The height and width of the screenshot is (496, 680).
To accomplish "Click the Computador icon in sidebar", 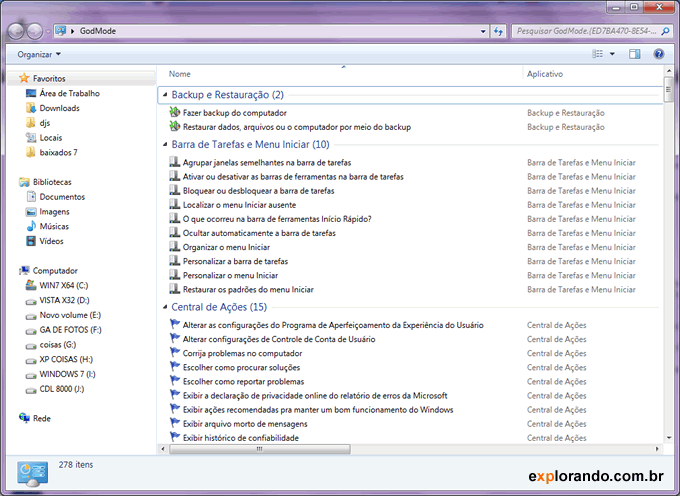I will [x=24, y=271].
